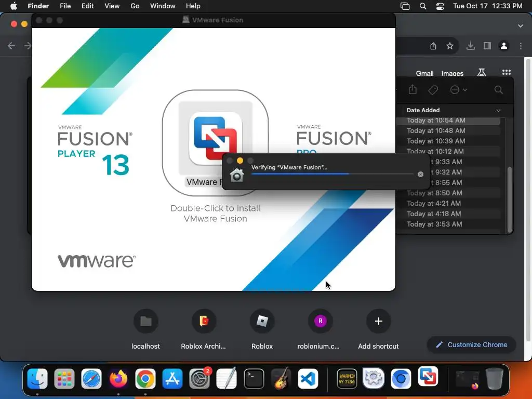Click the Finder window Share icon

(413, 89)
